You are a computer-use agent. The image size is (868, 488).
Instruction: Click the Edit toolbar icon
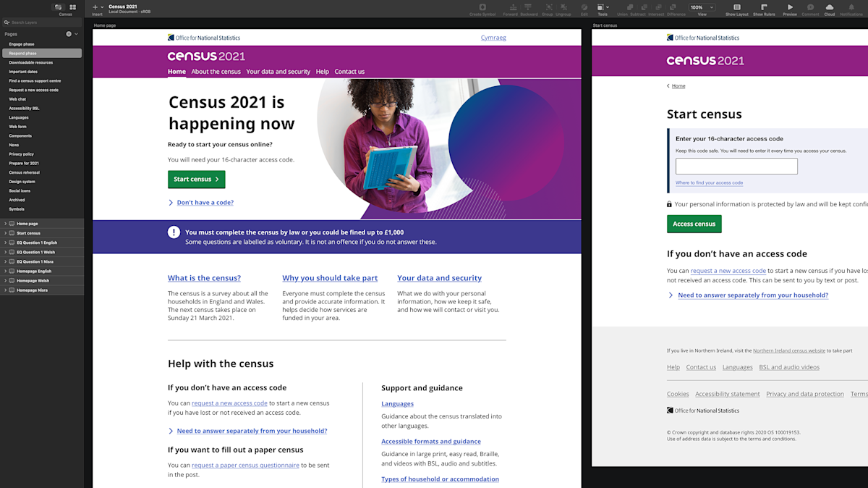(x=584, y=7)
